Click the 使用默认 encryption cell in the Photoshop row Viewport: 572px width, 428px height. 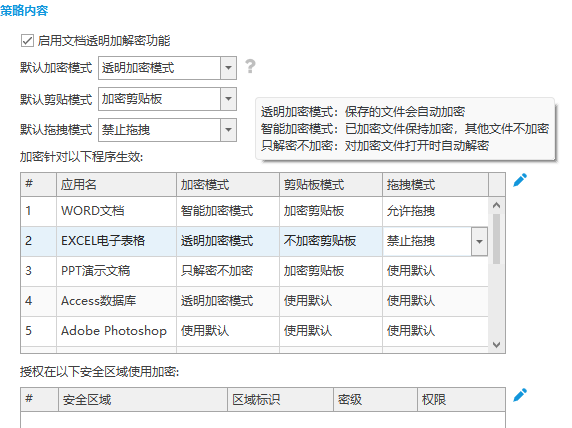[x=228, y=331]
